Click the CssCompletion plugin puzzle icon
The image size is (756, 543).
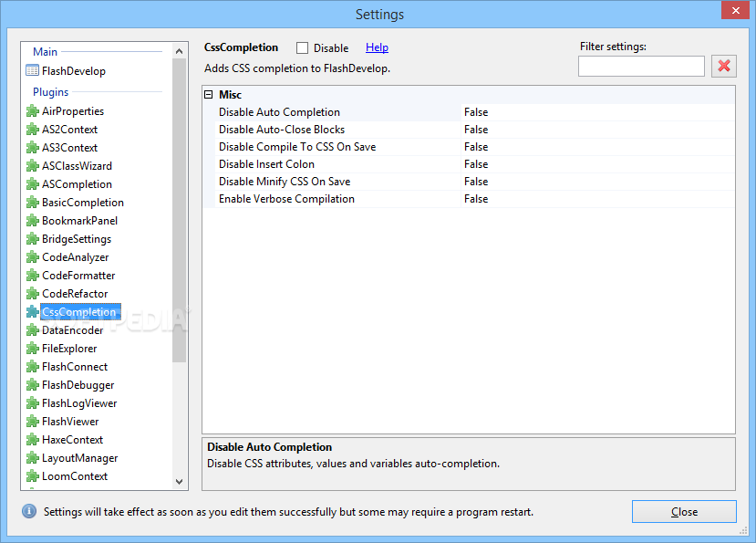point(32,312)
